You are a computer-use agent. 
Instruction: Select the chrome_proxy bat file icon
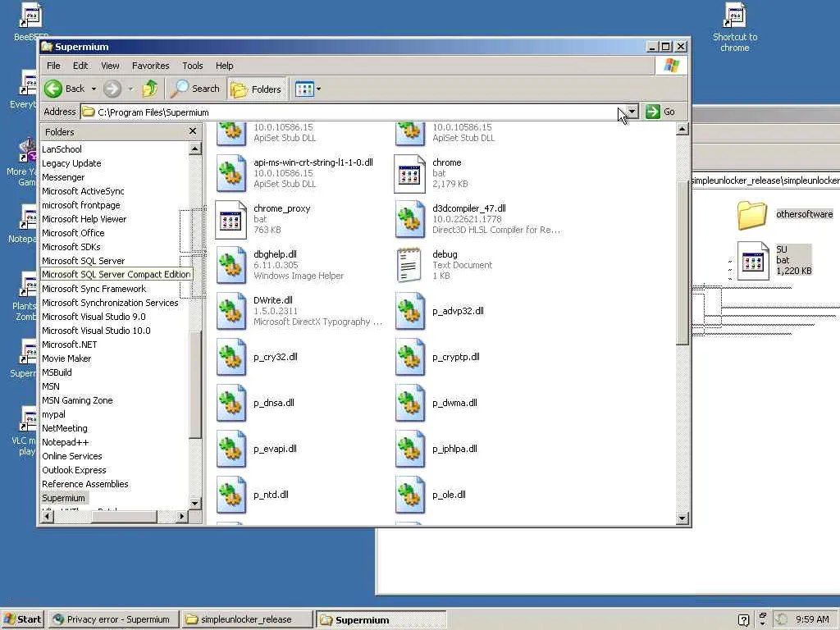(x=231, y=220)
